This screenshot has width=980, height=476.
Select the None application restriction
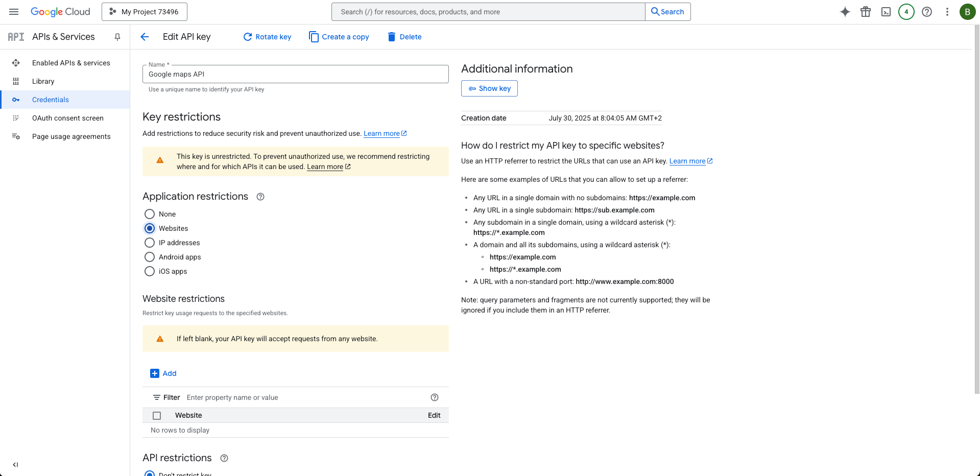point(150,214)
